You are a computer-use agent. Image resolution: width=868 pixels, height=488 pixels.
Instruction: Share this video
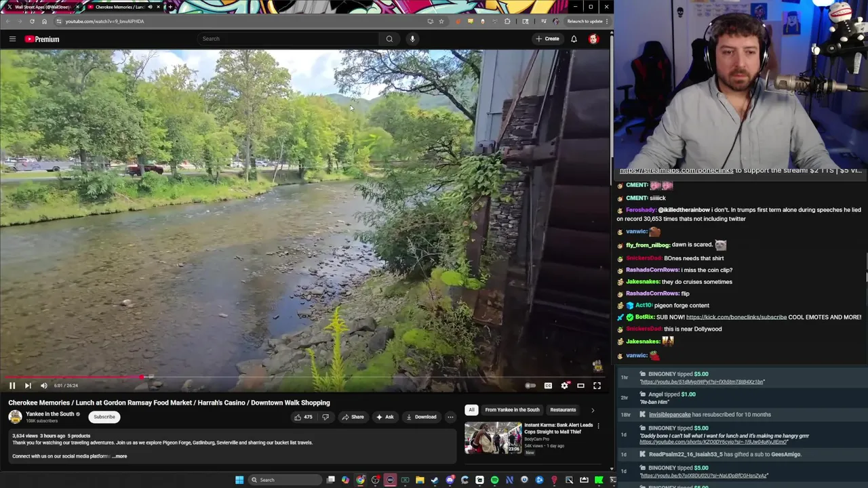pyautogui.click(x=353, y=417)
